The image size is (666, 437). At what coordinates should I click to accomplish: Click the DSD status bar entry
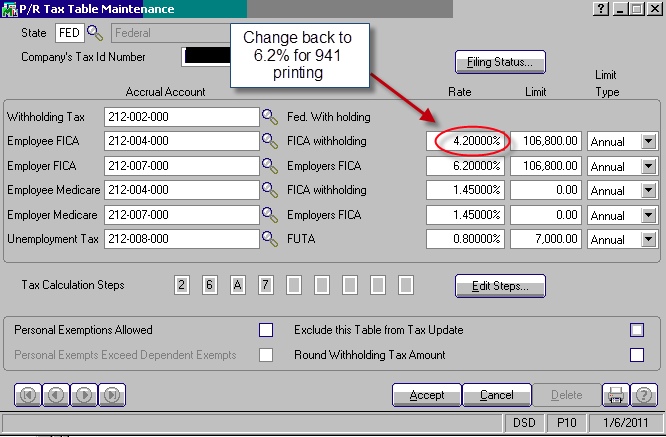(x=524, y=423)
